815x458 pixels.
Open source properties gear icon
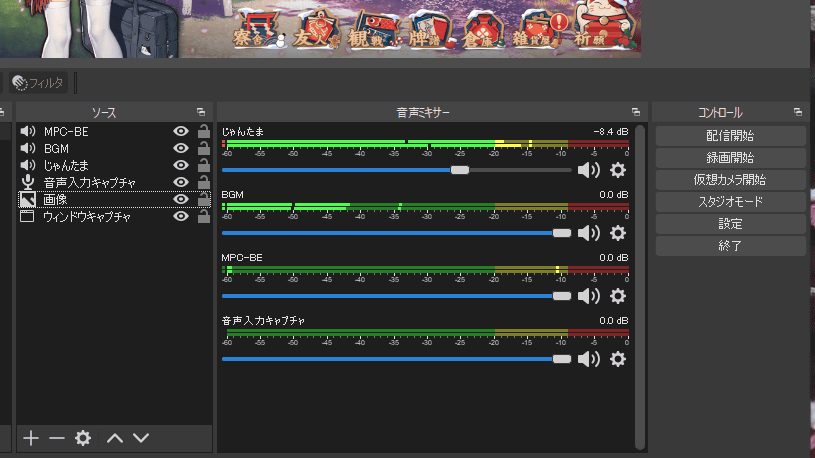[83, 438]
